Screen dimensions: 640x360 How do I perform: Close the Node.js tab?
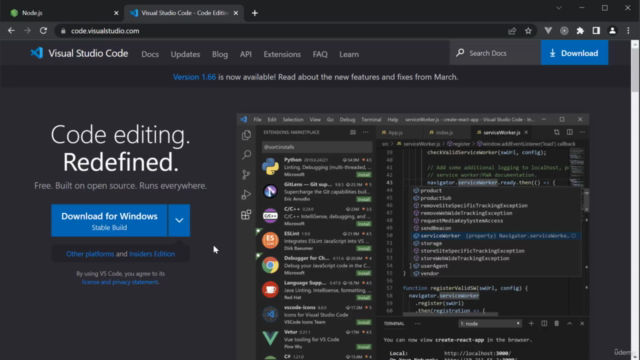(116, 13)
